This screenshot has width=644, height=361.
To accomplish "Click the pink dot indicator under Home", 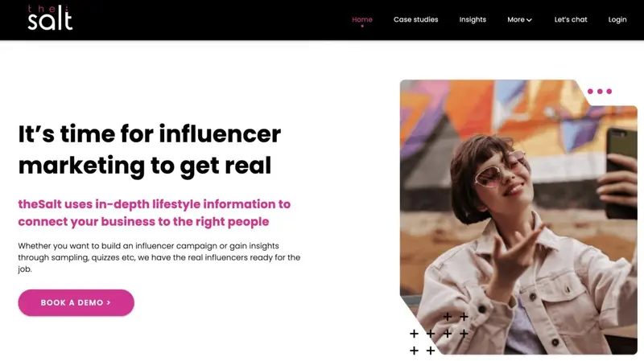I will point(362,27).
